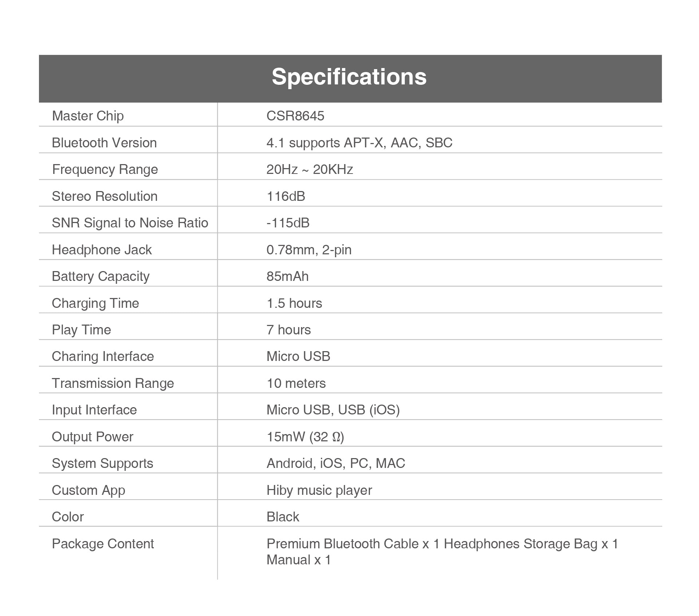
Task: Click the Android, iOS, PC, MAC text
Action: click(x=336, y=463)
